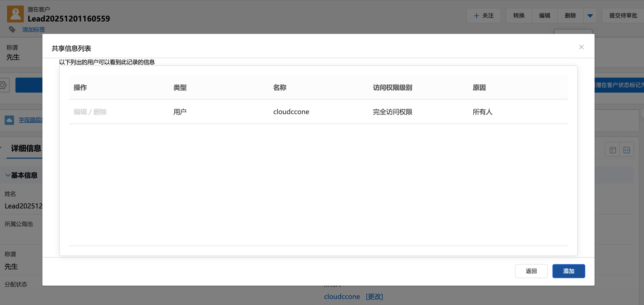Click 转换 to convert the lead
This screenshot has height=305, width=644.
pyautogui.click(x=519, y=15)
